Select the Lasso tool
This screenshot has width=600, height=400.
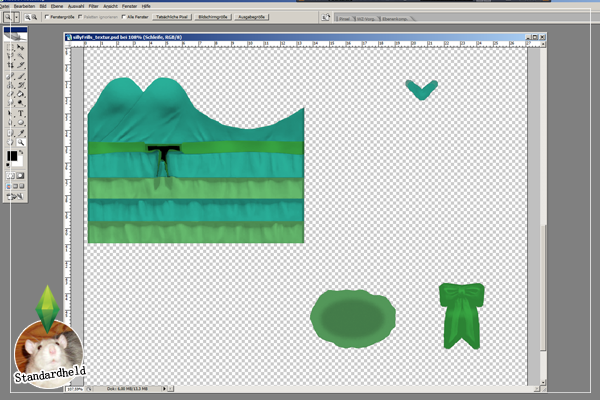(10, 56)
